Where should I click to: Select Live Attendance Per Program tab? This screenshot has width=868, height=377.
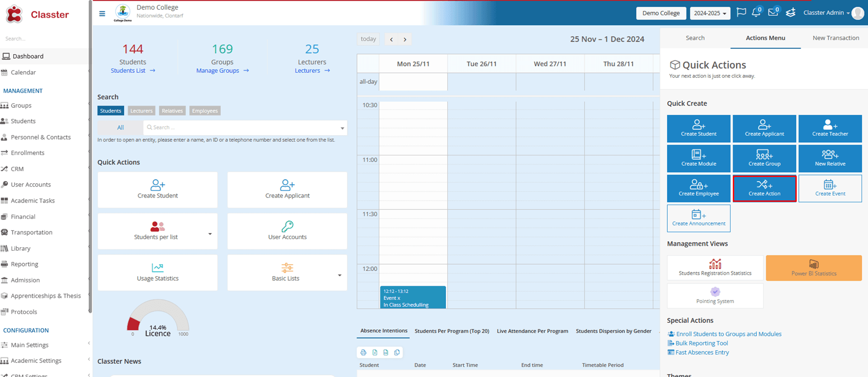[532, 331]
